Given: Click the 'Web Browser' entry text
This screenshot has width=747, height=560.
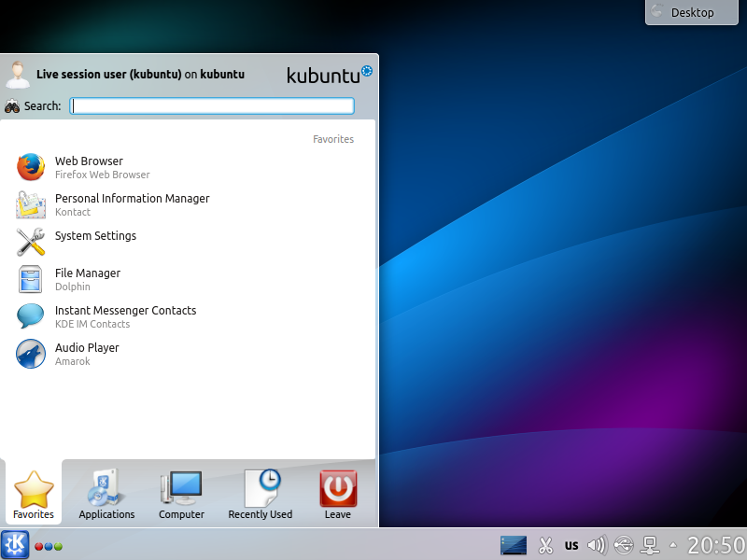Looking at the screenshot, I should 89,161.
